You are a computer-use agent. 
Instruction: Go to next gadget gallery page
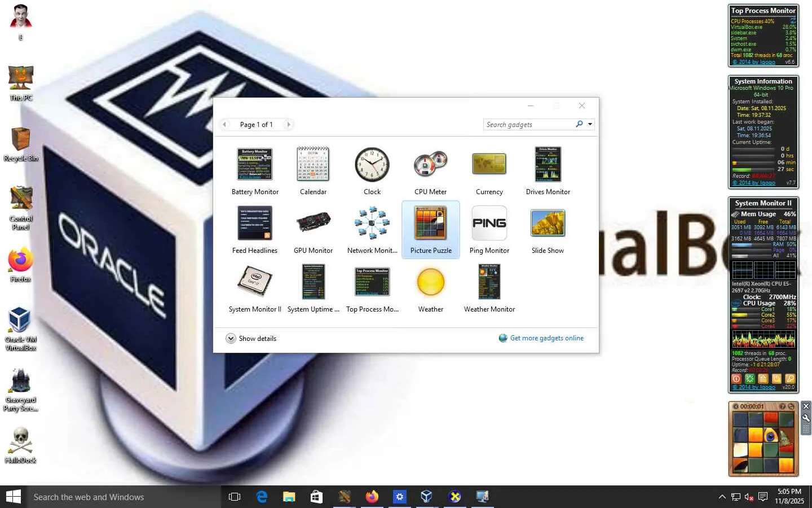[289, 124]
